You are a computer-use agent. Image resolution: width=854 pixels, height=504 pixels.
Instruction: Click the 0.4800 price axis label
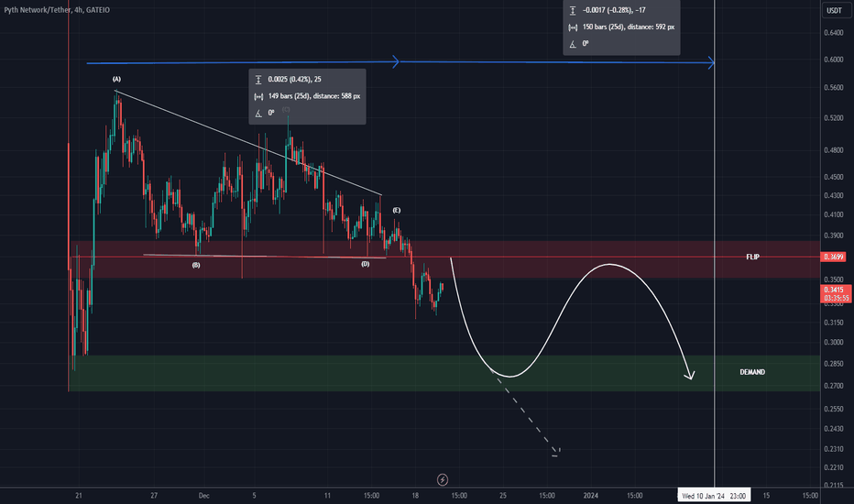[x=833, y=150]
